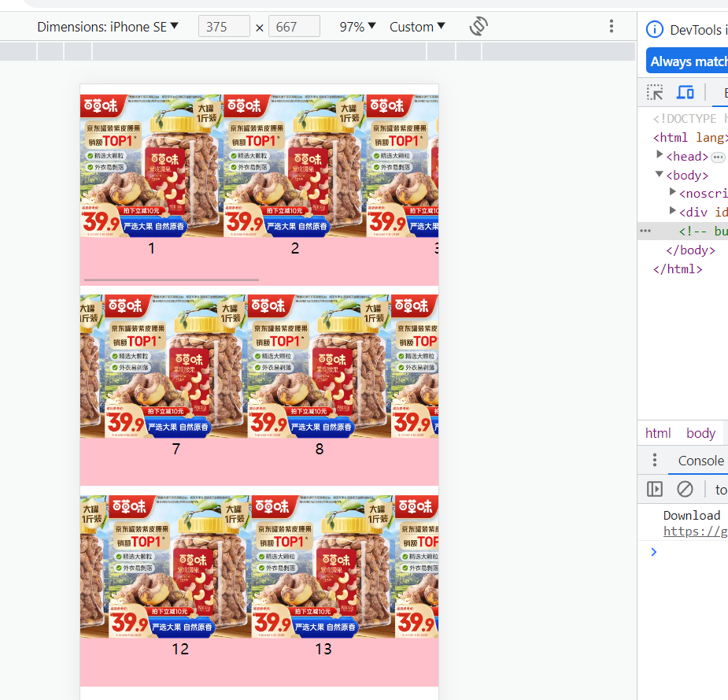Expand the div id element node
This screenshot has width=728, height=700.
[672, 211]
